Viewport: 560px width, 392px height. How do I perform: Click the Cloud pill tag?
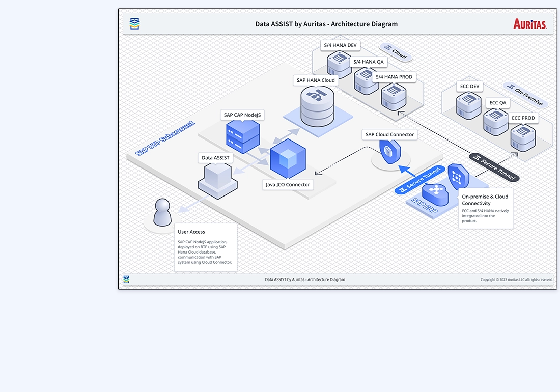tap(396, 52)
